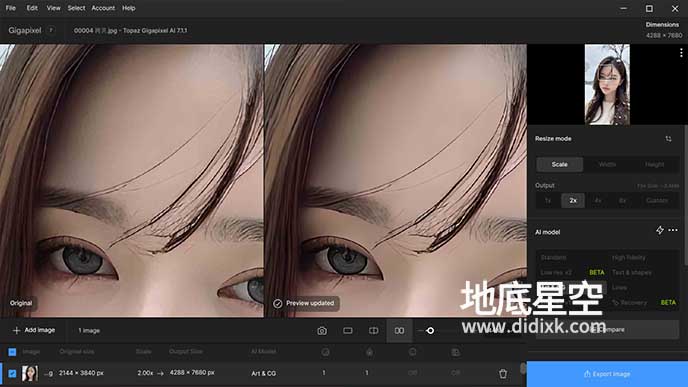Click the sharpen column header icon
The image size is (688, 387).
369,352
